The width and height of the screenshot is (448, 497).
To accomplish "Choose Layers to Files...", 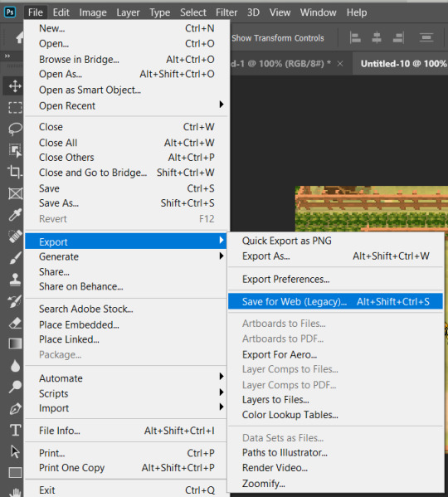I will coord(335,400).
